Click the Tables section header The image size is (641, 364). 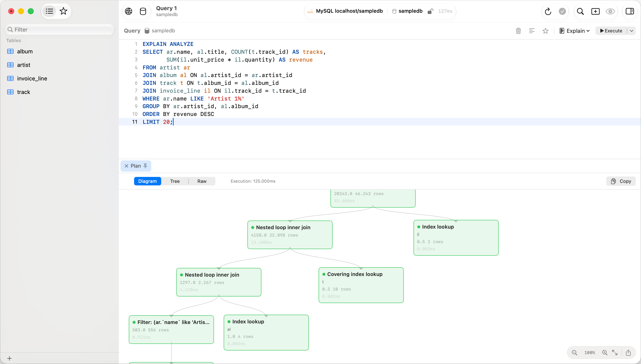(x=14, y=40)
